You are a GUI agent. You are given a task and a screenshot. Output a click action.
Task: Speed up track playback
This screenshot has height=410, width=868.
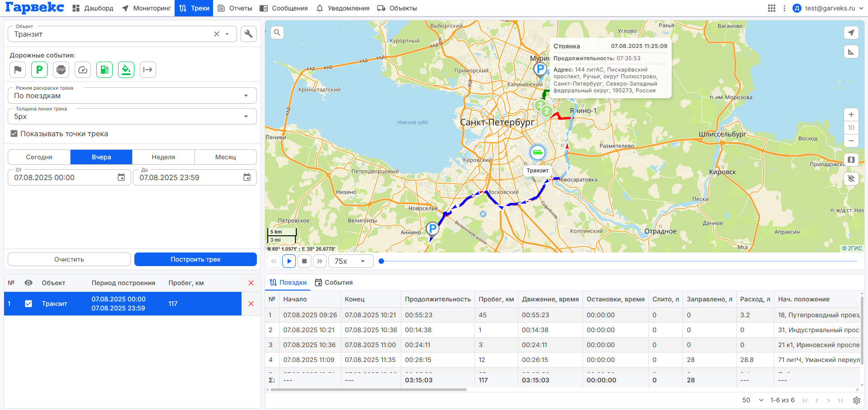pyautogui.click(x=320, y=261)
